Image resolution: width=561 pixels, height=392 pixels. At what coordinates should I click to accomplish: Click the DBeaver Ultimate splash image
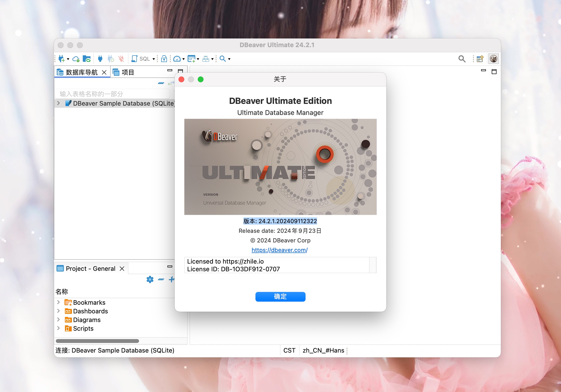click(280, 167)
